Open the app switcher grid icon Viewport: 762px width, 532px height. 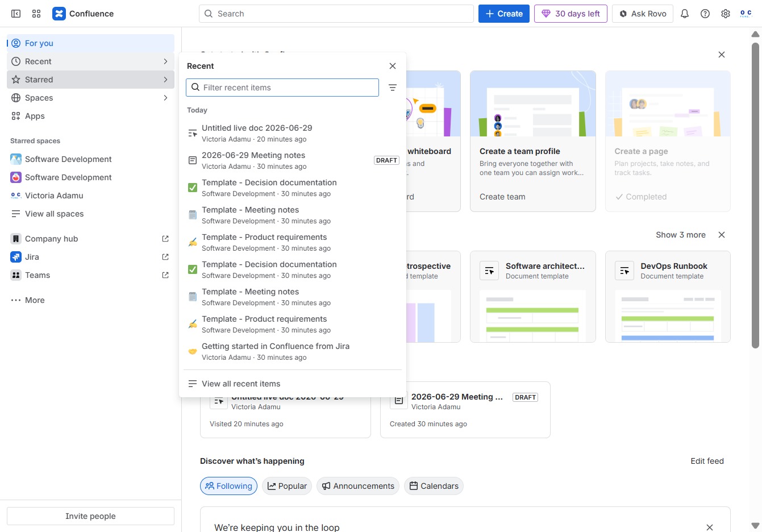click(x=36, y=14)
